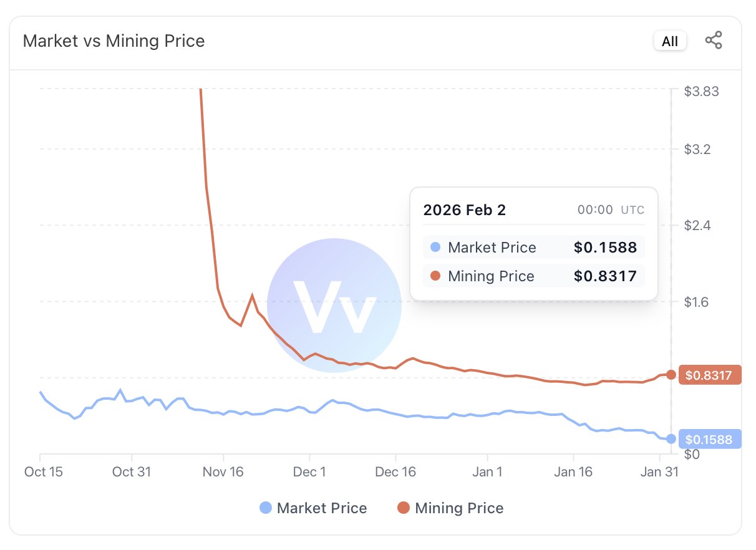Click the share icon in chart header
The width and height of the screenshot is (756, 550).
(x=714, y=41)
